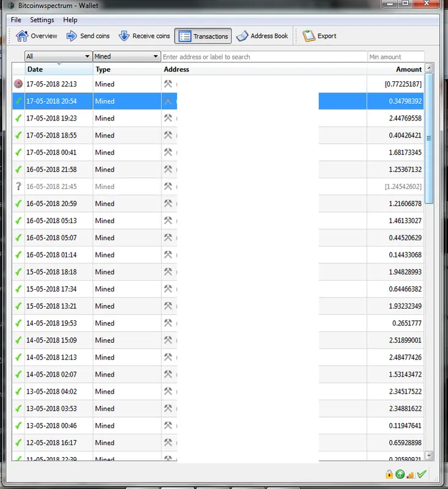Select date 15-05-2018 17:34
The image size is (448, 489).
point(51,289)
